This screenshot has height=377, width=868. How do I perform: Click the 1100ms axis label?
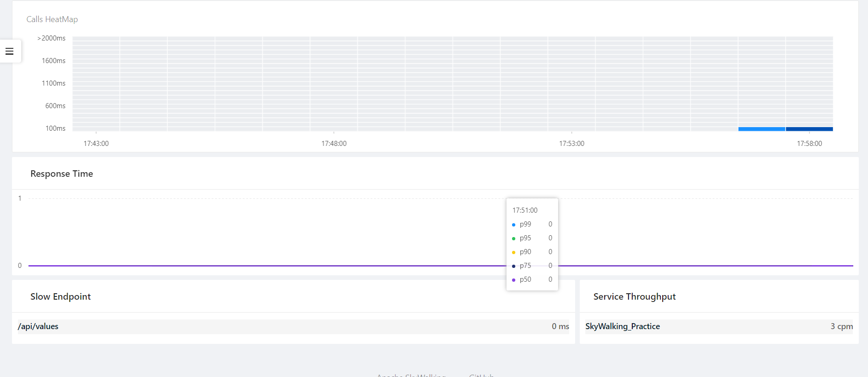coord(53,83)
